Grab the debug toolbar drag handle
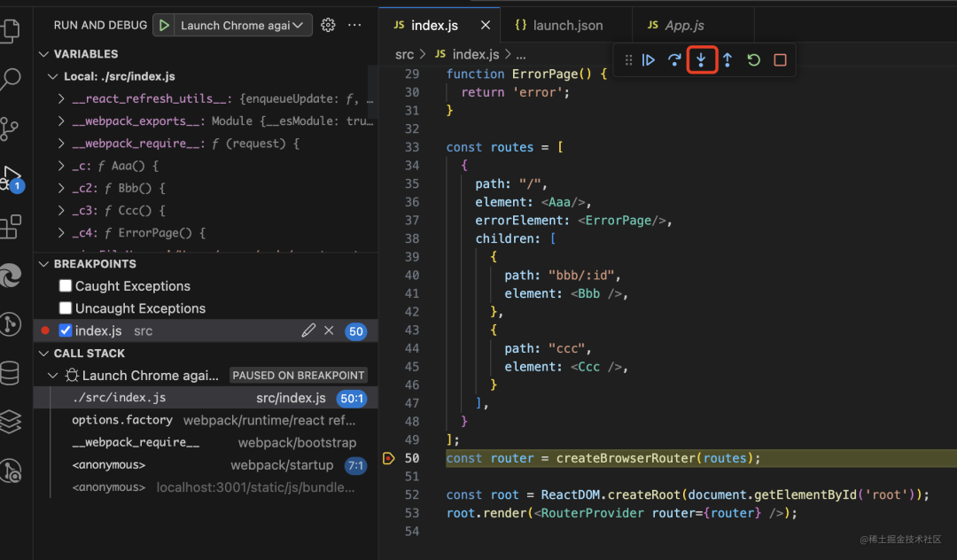This screenshot has height=560, width=957. click(628, 59)
